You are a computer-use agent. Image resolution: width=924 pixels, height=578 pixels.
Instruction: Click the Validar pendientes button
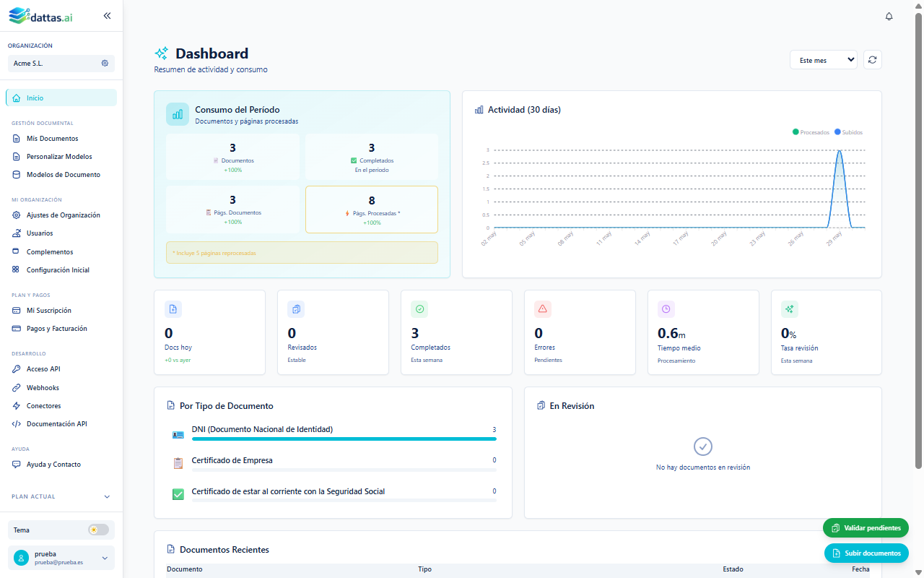click(866, 527)
